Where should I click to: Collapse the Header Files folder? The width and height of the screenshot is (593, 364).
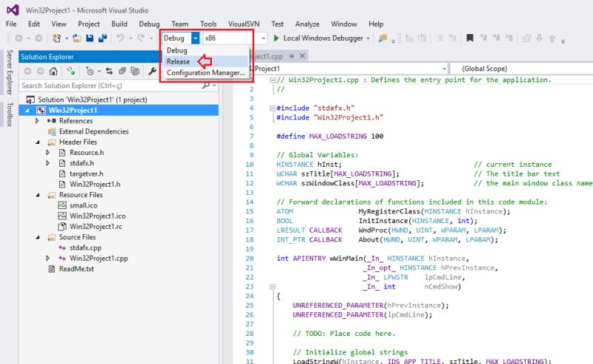pyautogui.click(x=38, y=142)
